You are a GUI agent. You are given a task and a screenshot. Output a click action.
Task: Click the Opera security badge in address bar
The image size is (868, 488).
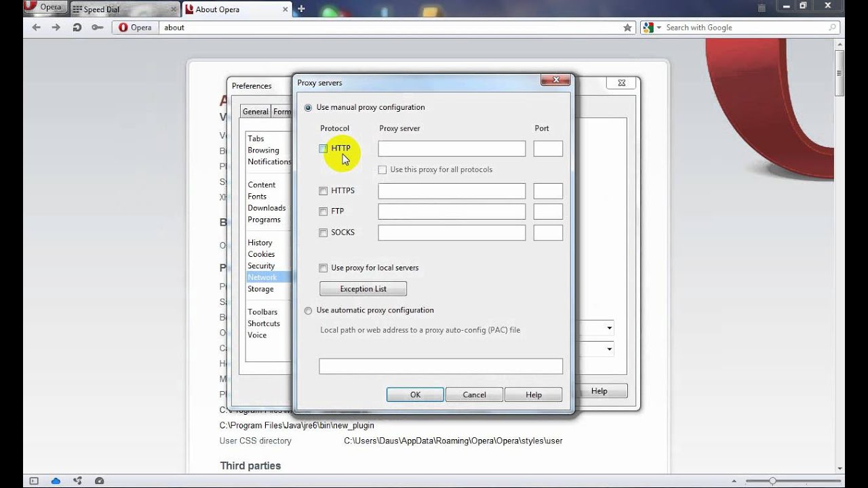[136, 28]
